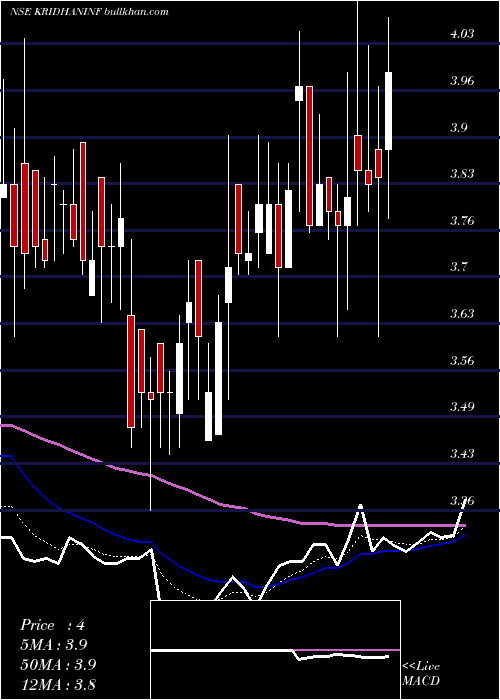Screen dimensions: 500x700
Task: Click the tall white last candlestick near 3.96
Action: pyautogui.click(x=388, y=111)
